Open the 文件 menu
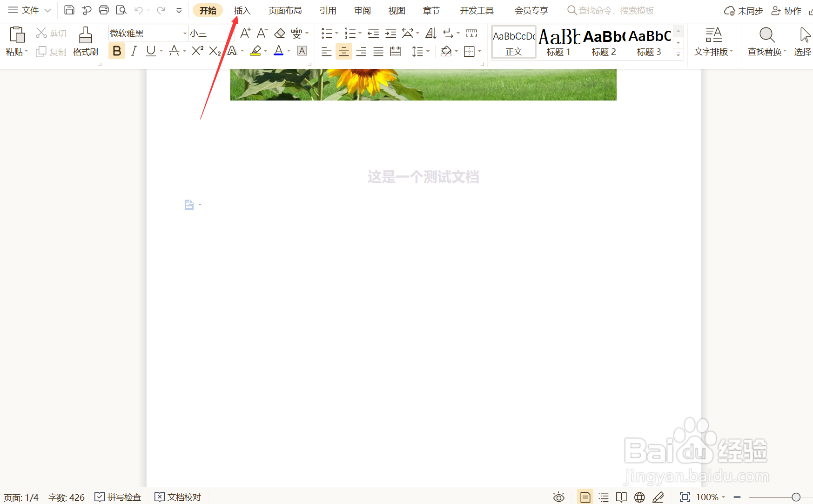This screenshot has height=504, width=813. pos(29,10)
